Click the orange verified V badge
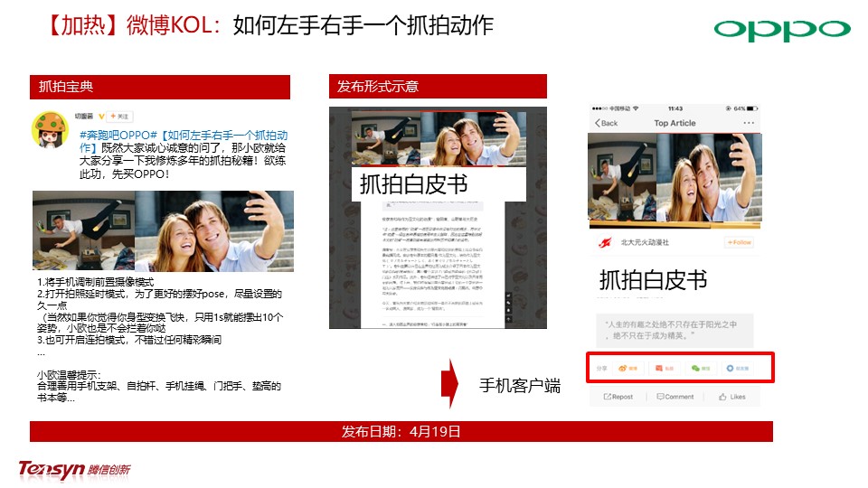The height and width of the screenshot is (488, 868). (x=101, y=117)
